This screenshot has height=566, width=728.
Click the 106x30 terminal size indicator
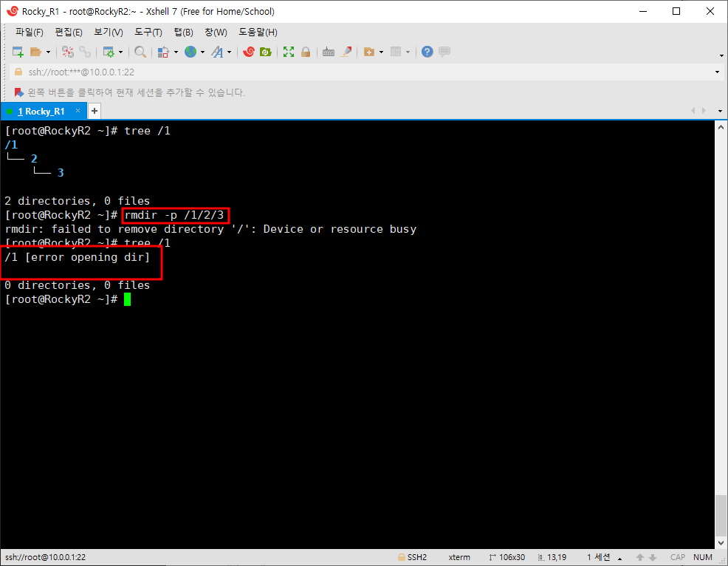[x=507, y=557]
